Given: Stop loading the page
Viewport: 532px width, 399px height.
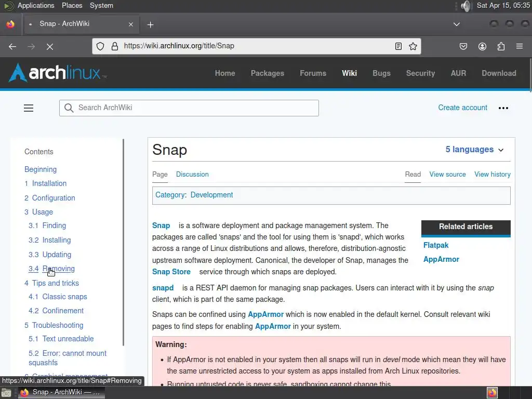Looking at the screenshot, I should click(x=50, y=46).
